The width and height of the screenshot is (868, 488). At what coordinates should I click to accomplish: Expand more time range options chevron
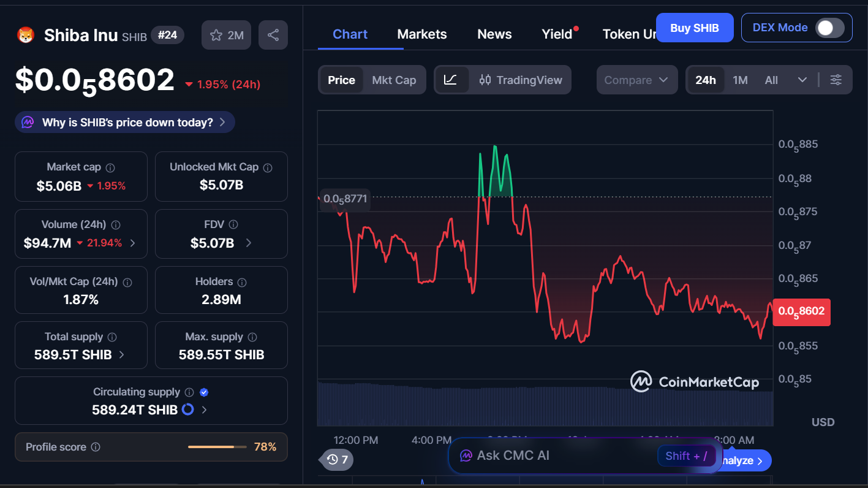click(802, 80)
